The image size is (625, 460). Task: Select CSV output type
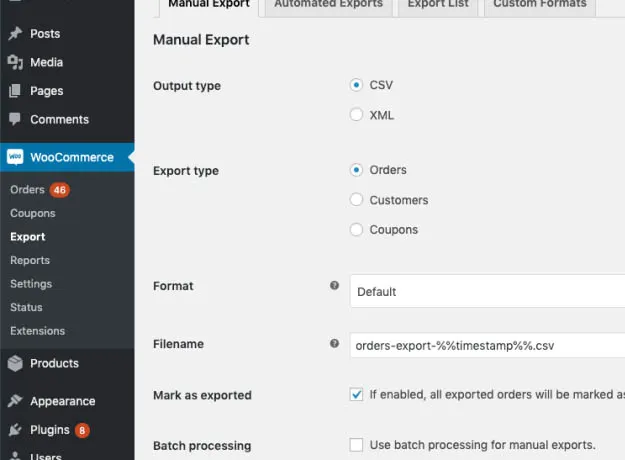356,85
